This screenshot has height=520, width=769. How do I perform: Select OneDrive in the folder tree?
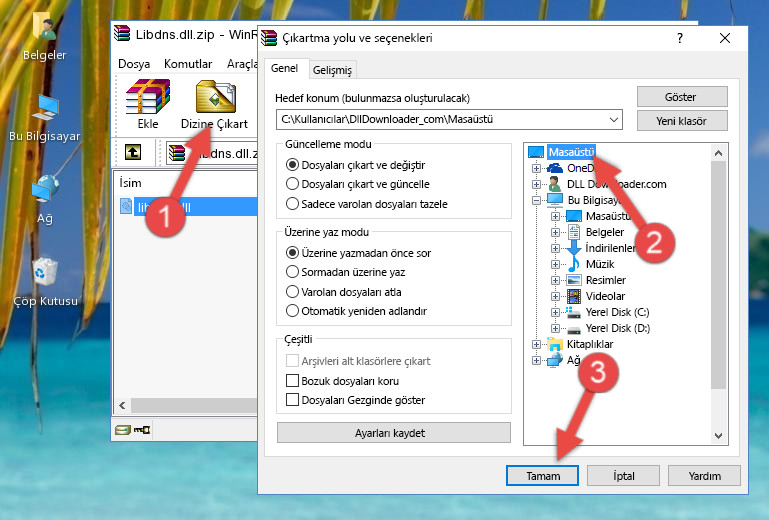[580, 168]
